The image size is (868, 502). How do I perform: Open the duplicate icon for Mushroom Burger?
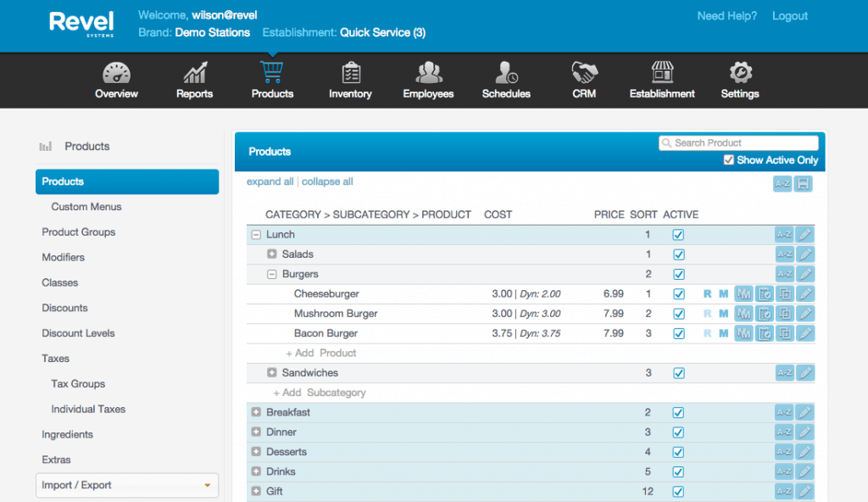(784, 313)
